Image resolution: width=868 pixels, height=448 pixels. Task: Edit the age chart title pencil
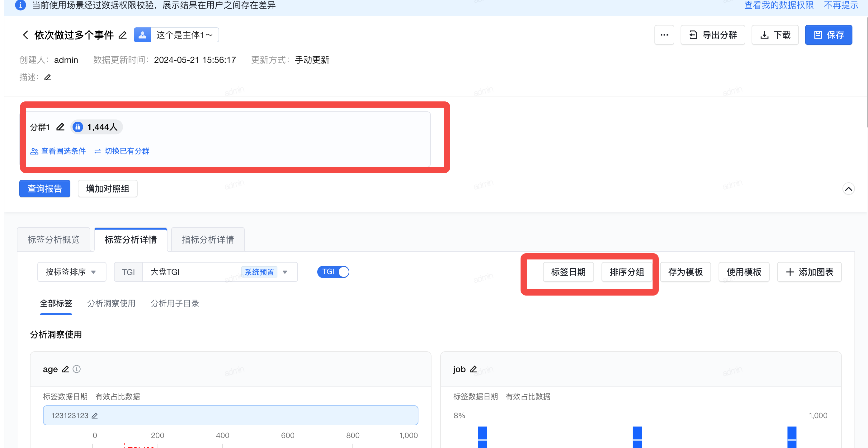tap(65, 369)
